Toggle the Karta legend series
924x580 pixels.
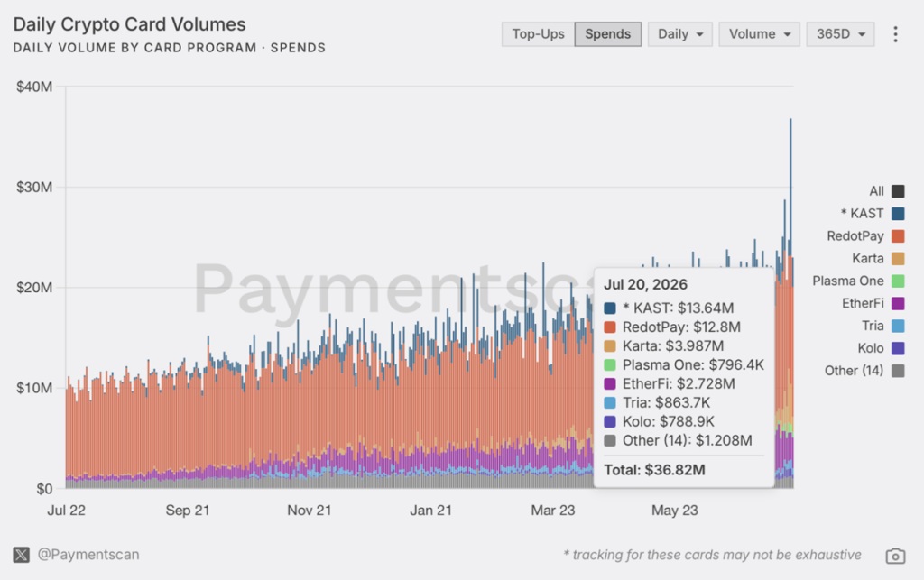click(x=878, y=259)
